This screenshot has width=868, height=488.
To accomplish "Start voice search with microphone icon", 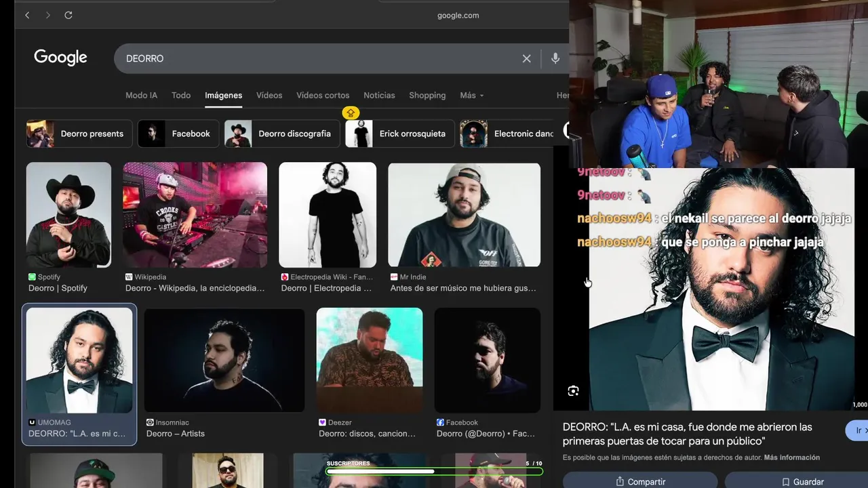I will click(555, 58).
